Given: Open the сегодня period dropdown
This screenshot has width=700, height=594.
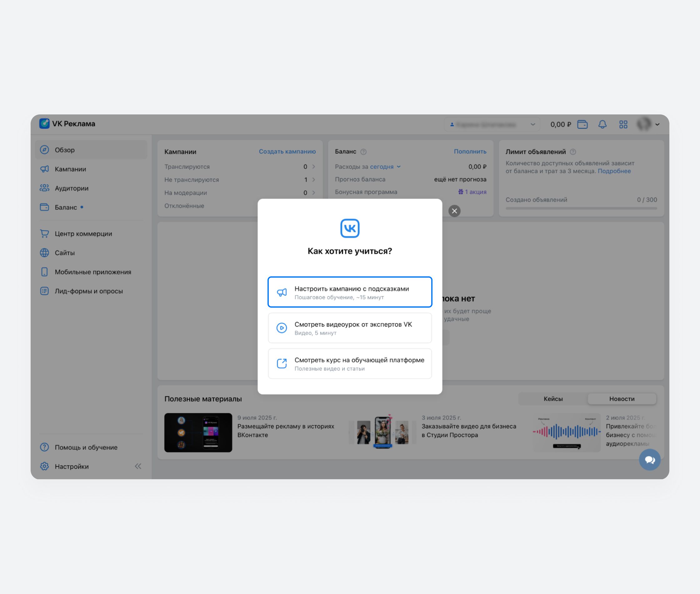Looking at the screenshot, I should click(x=385, y=167).
